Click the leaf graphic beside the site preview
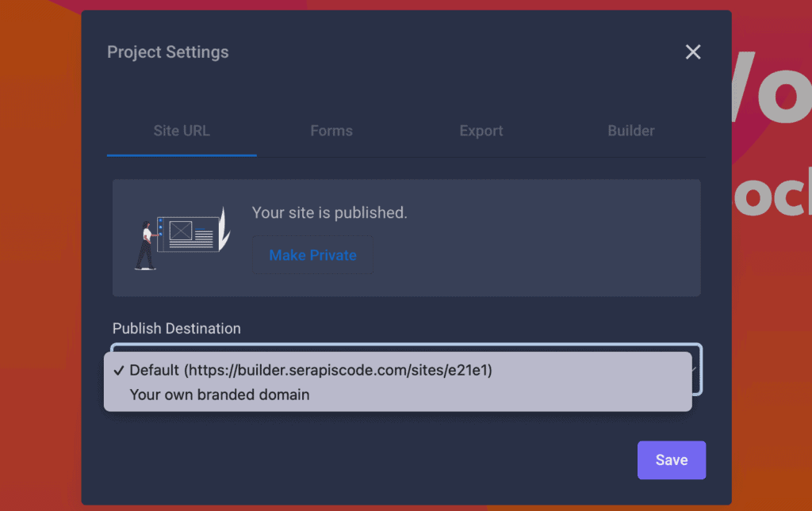 [x=224, y=230]
